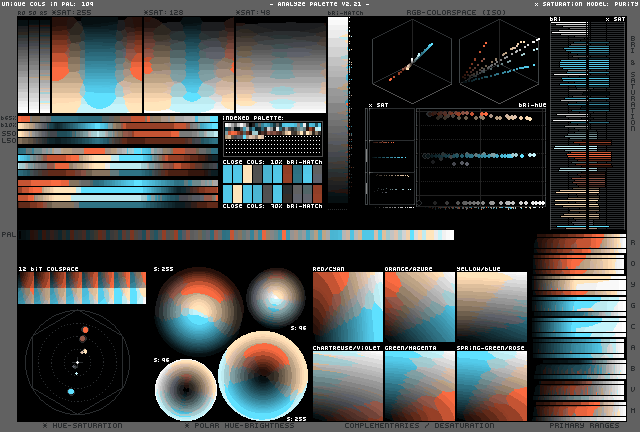The image size is (640, 432).
Task: Click the BRI-HUE scatter plot
Action: tap(481, 158)
